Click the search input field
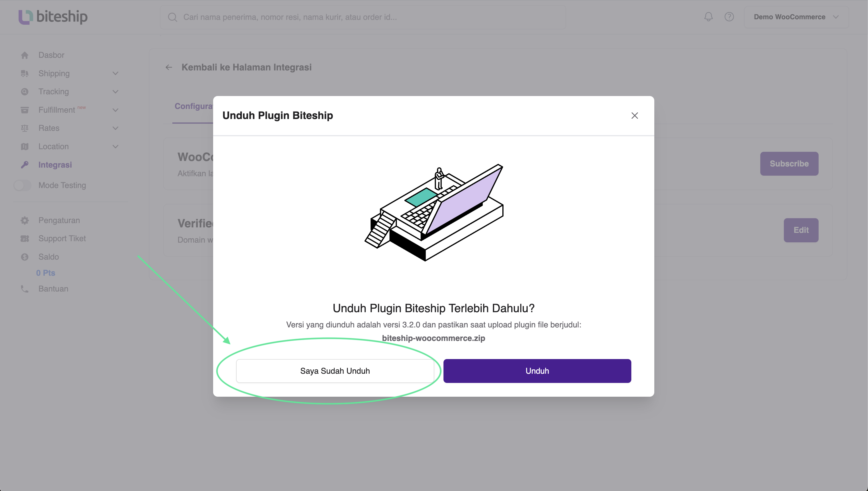The image size is (868, 491). point(362,17)
